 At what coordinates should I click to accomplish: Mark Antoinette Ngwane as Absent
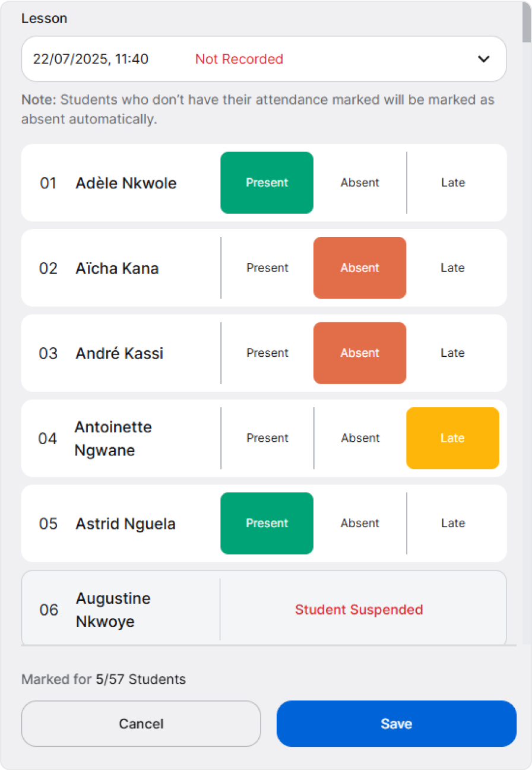(x=360, y=438)
